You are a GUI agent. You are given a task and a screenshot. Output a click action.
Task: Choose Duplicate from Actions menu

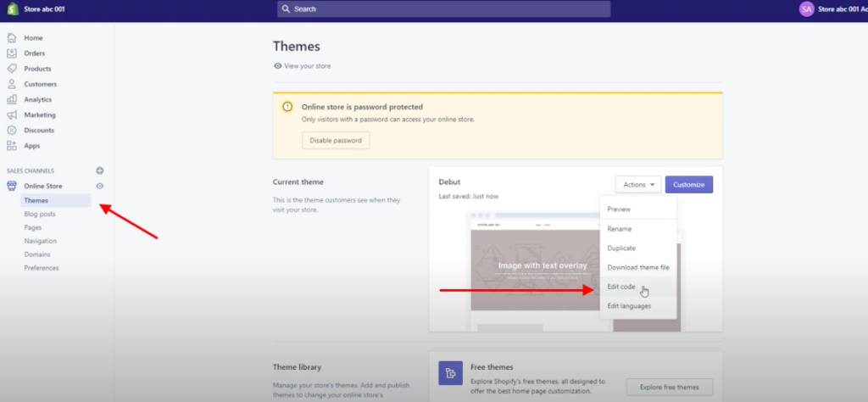(637, 248)
